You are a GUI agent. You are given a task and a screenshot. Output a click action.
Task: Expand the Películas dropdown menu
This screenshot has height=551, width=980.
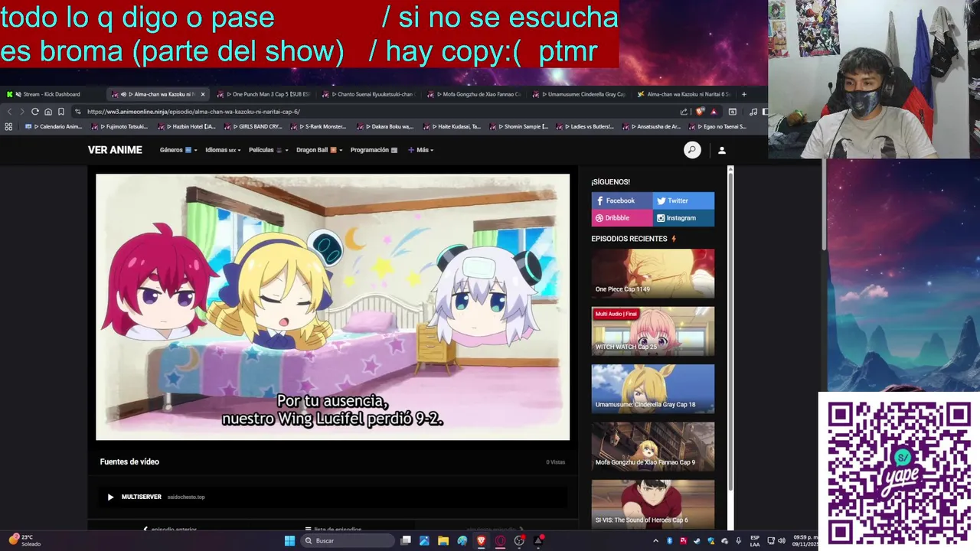click(269, 150)
